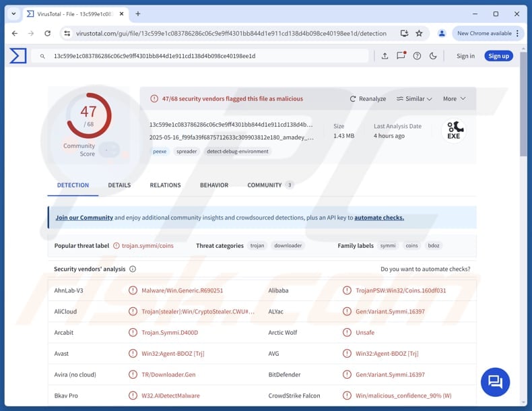The height and width of the screenshot is (411, 532).
Task: Click the address bar URL
Action: point(231,33)
